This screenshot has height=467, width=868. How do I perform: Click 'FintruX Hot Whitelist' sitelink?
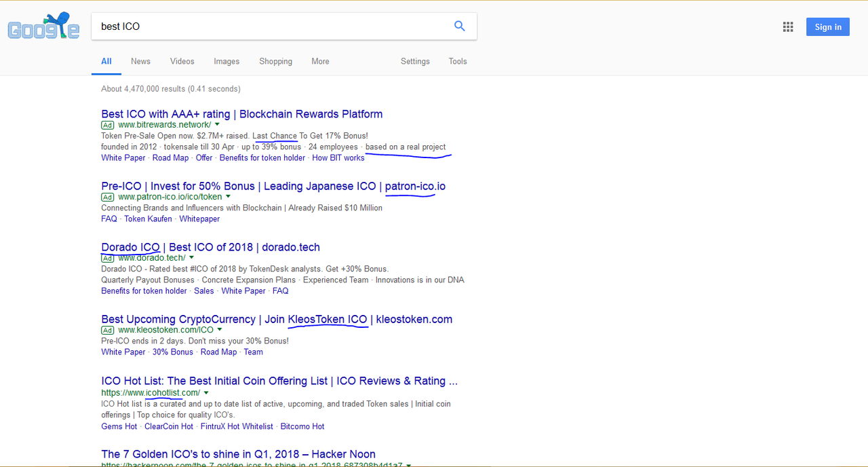(237, 426)
